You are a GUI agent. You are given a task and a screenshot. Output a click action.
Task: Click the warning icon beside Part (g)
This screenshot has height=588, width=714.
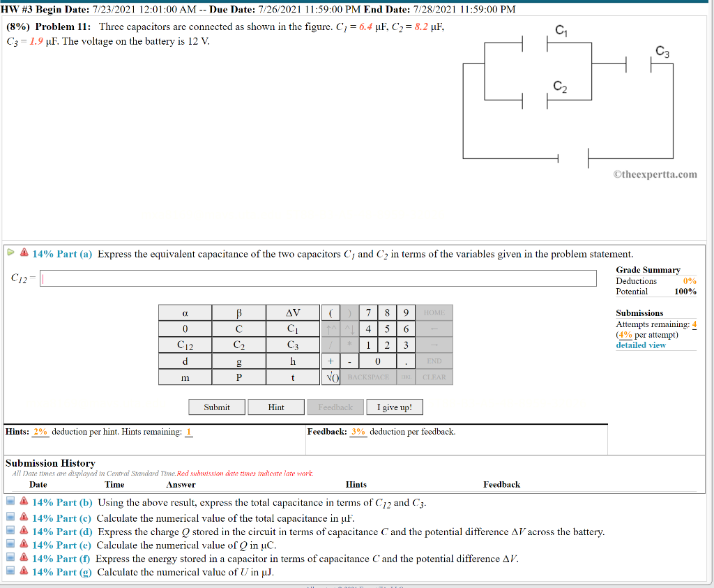click(x=24, y=571)
